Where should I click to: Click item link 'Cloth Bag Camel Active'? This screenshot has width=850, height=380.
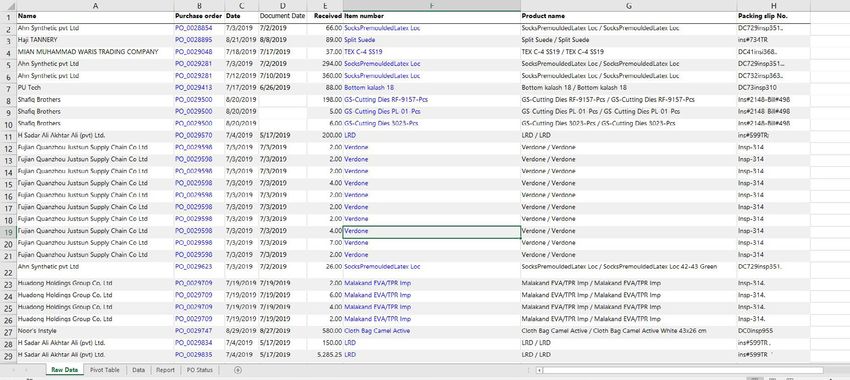click(x=377, y=330)
